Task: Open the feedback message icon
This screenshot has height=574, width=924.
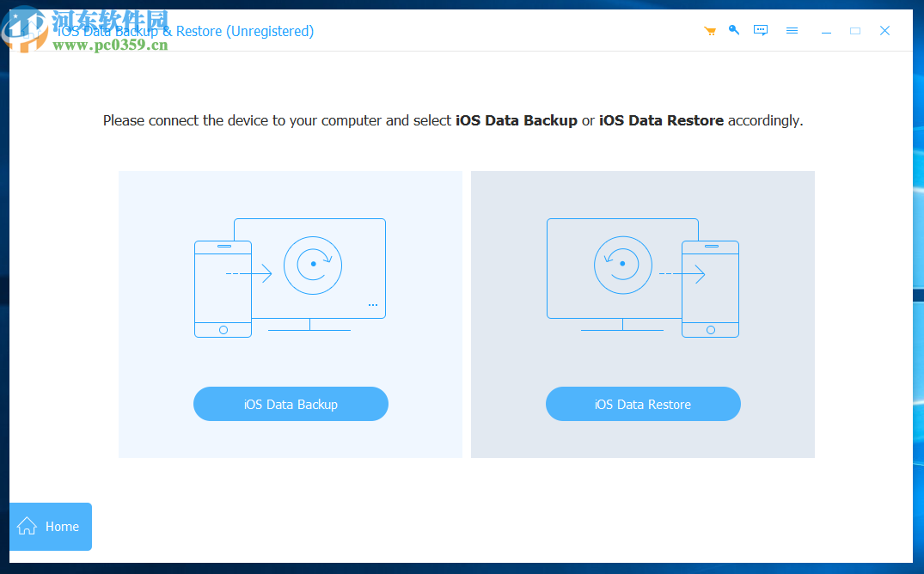Action: [x=761, y=30]
